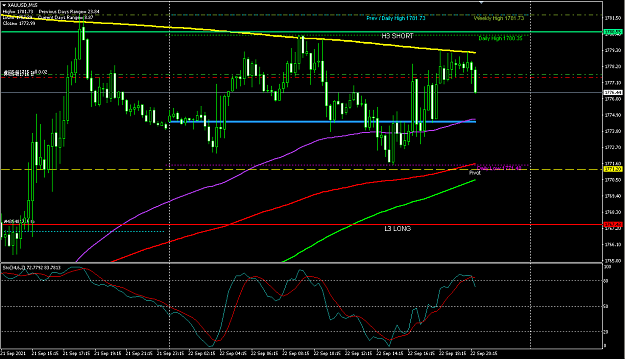625x360 pixels.
Task: Click the yellow descending trendline right endpoint
Action: [x=475, y=53]
